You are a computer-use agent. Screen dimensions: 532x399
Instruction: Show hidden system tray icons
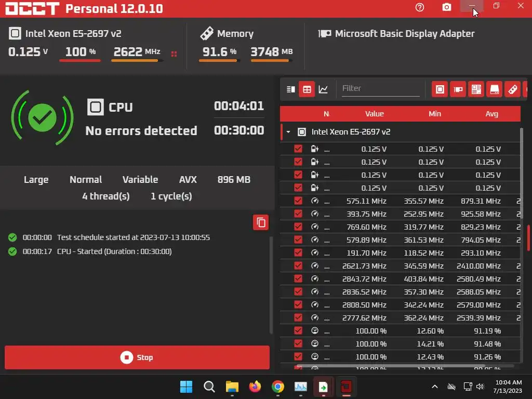click(435, 387)
